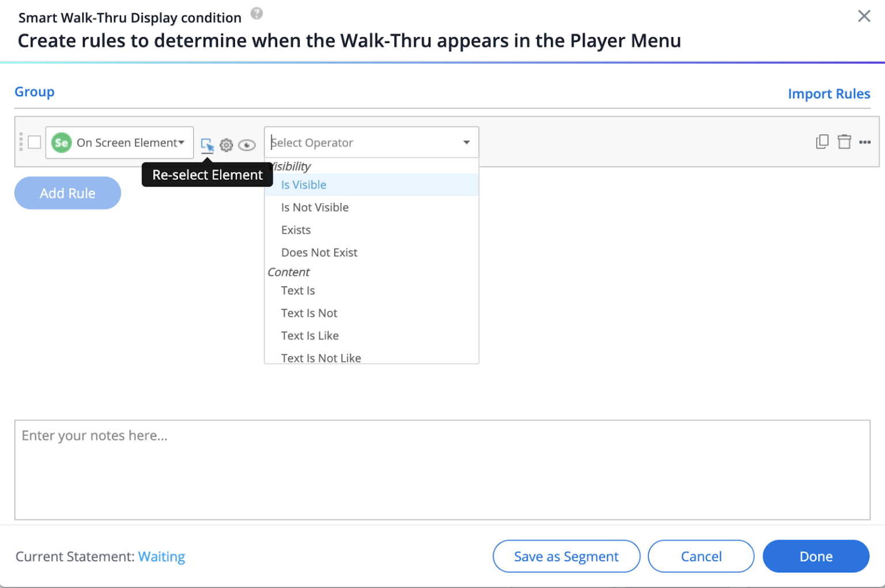Check the rule selection checkbox
Viewport: 885px width, 588px height.
click(34, 142)
